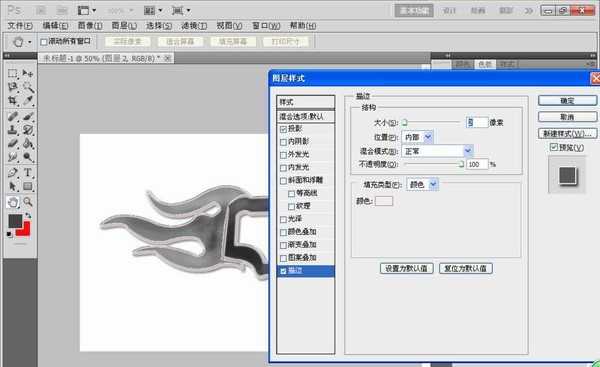Select the Quick Selection tool
The height and width of the screenshot is (367, 600).
pos(28,87)
